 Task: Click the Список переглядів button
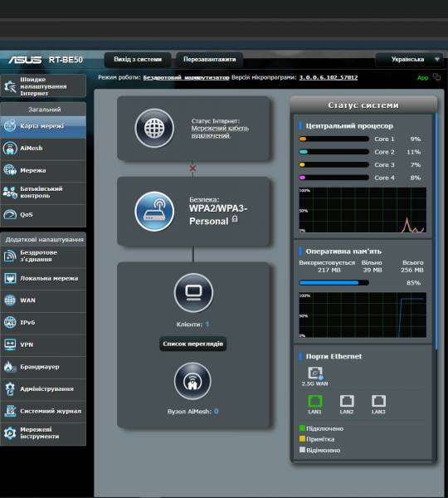click(193, 344)
